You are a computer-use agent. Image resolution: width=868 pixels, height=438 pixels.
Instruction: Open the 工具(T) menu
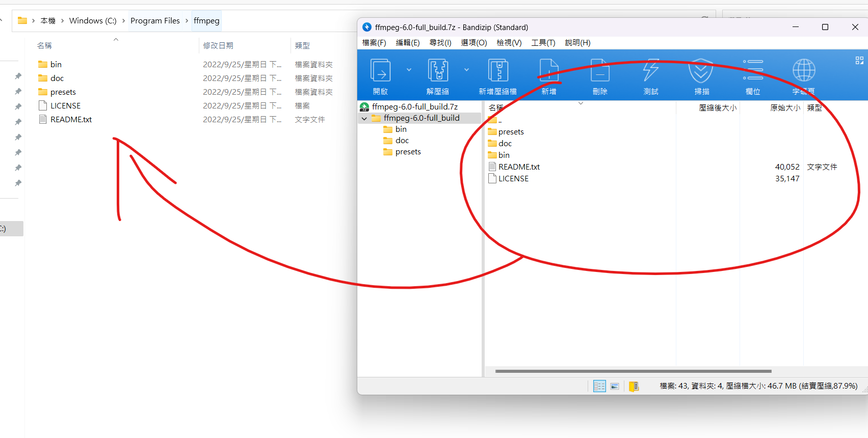coord(543,43)
